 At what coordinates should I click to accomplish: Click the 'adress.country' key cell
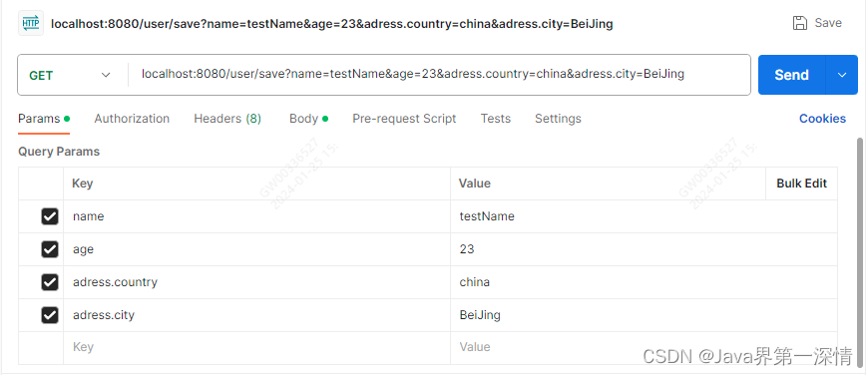pos(256,282)
